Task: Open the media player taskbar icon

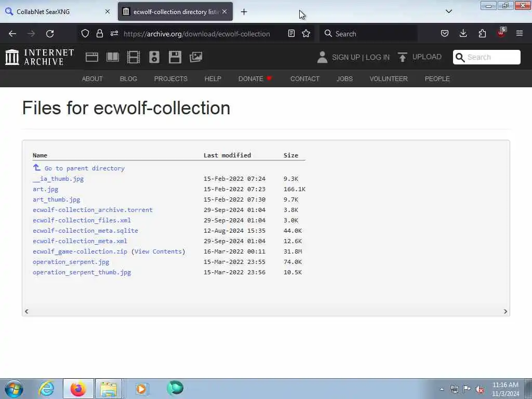Action: click(141, 389)
